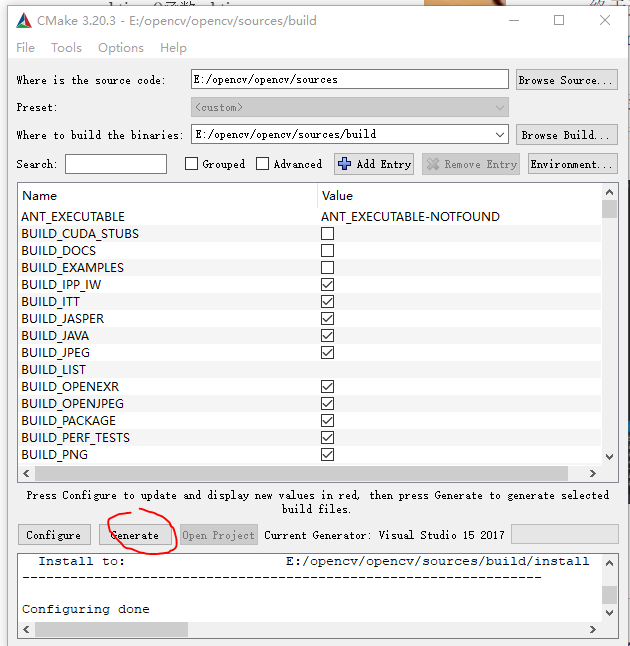Screen dimensions: 630x646
Task: Click the blue plus Add Entry icon
Action: point(344,164)
